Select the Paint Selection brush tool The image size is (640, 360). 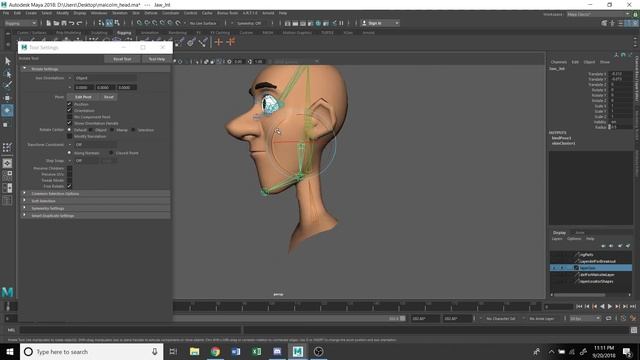7,85
